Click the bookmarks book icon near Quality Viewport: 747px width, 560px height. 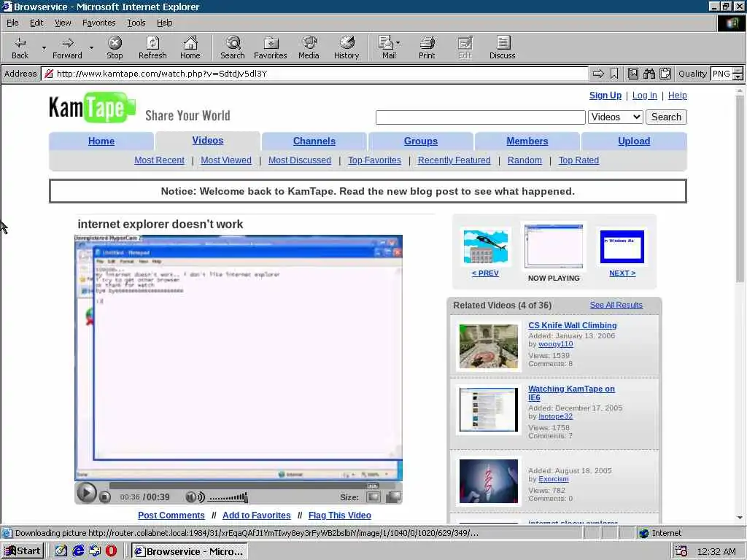[632, 74]
